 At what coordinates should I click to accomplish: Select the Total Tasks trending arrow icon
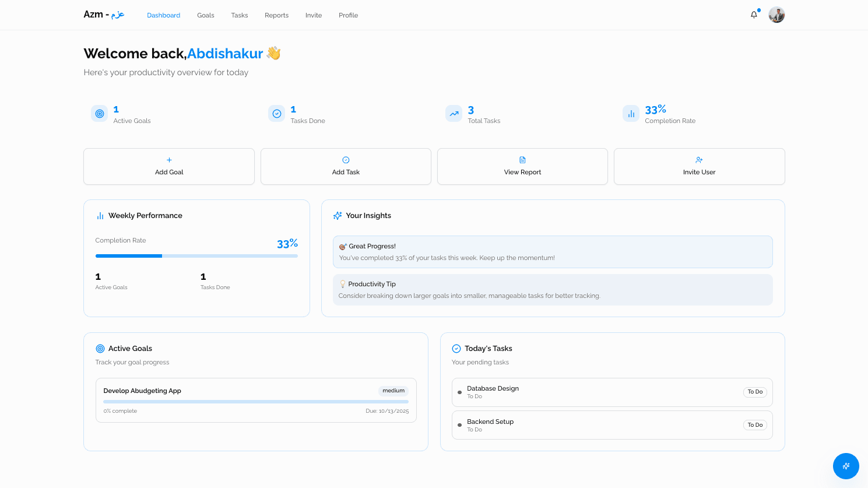coord(454,113)
